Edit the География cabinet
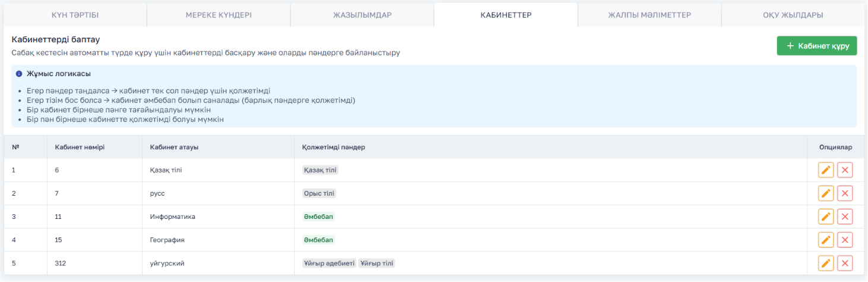 pyautogui.click(x=826, y=240)
